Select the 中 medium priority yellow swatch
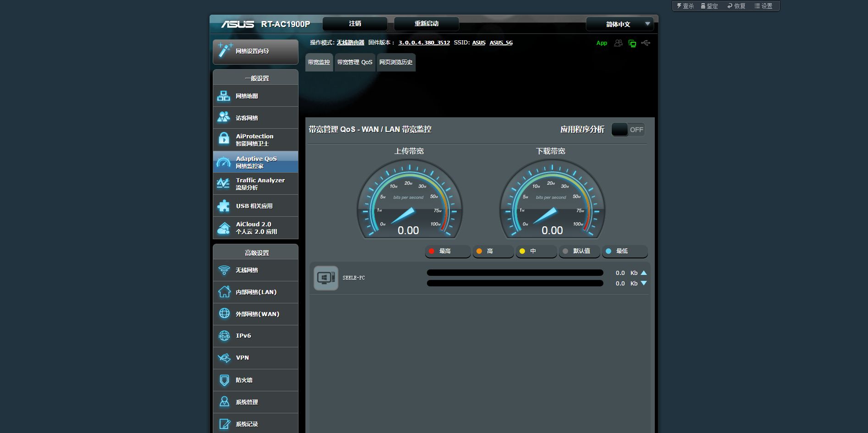Screen dimensions: 868x433 coord(522,251)
